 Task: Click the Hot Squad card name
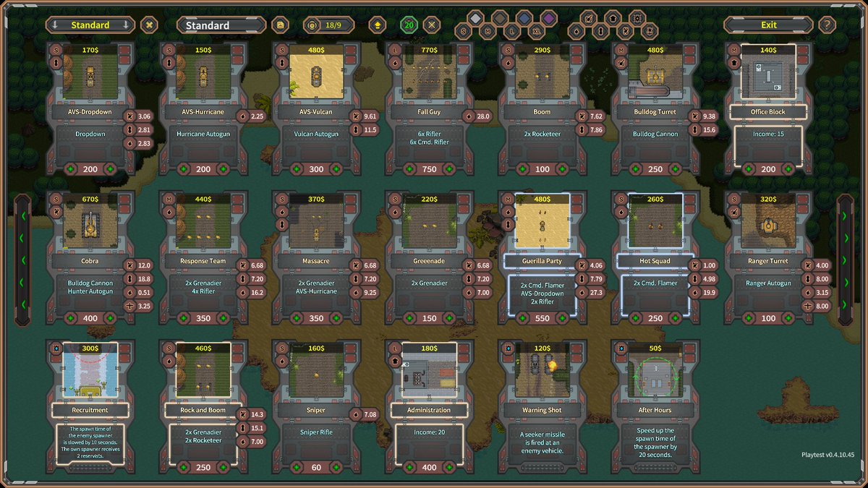click(x=655, y=261)
